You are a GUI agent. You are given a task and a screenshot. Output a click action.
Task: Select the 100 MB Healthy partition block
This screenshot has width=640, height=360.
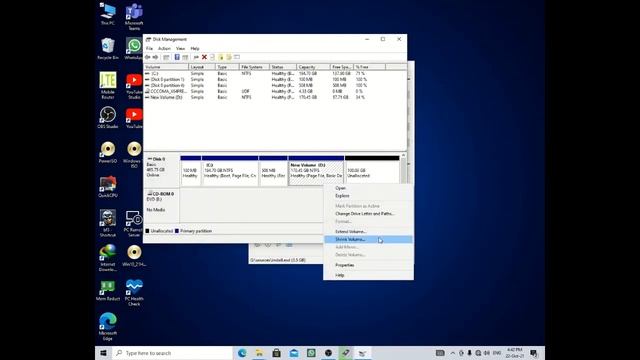(x=191, y=171)
